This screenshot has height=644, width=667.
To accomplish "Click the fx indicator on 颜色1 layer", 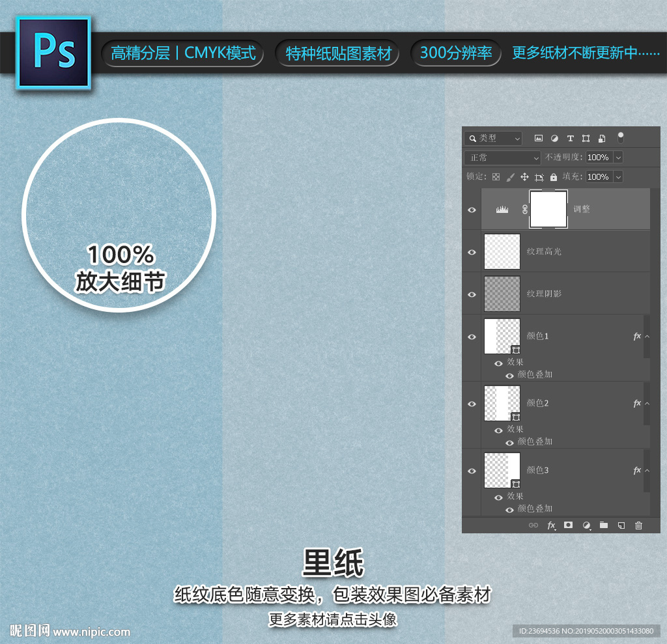I will click(x=637, y=337).
